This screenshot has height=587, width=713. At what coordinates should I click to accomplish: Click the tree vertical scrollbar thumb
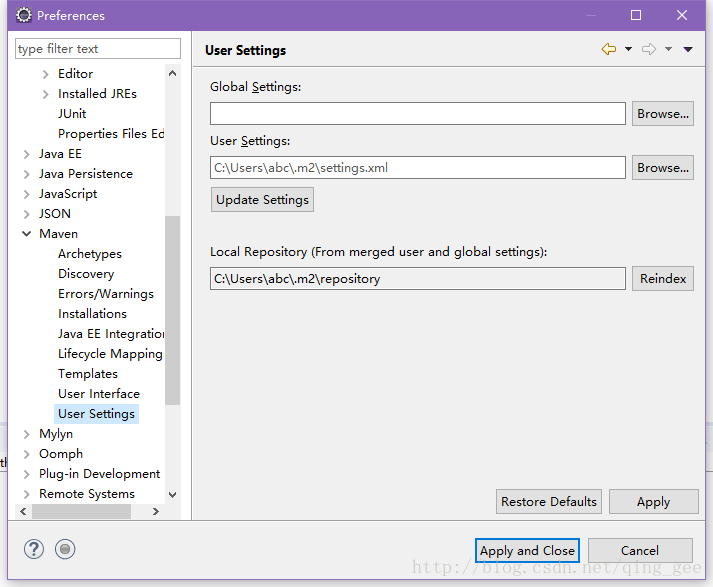tap(172, 310)
